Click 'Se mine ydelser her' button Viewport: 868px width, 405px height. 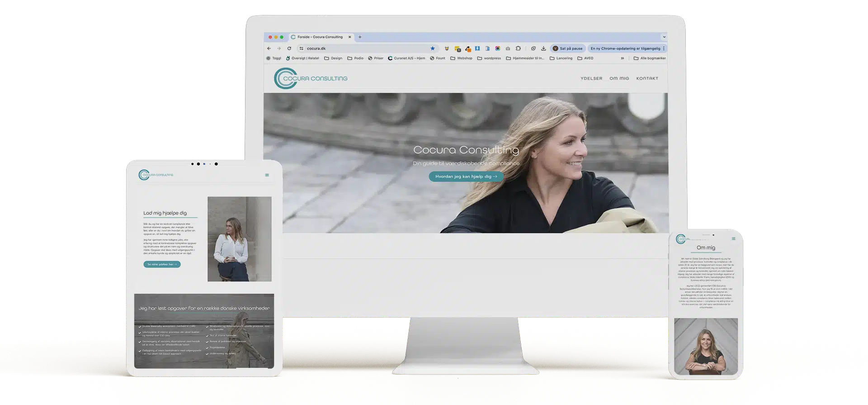pos(162,264)
